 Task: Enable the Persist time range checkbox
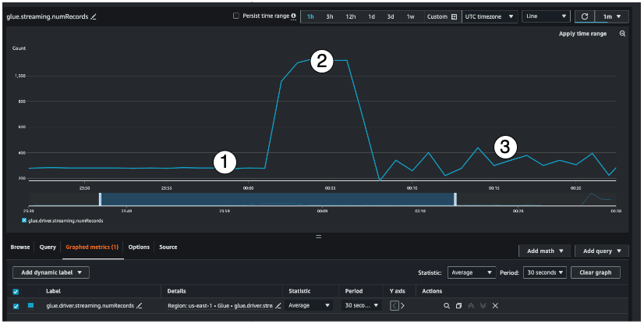(237, 16)
